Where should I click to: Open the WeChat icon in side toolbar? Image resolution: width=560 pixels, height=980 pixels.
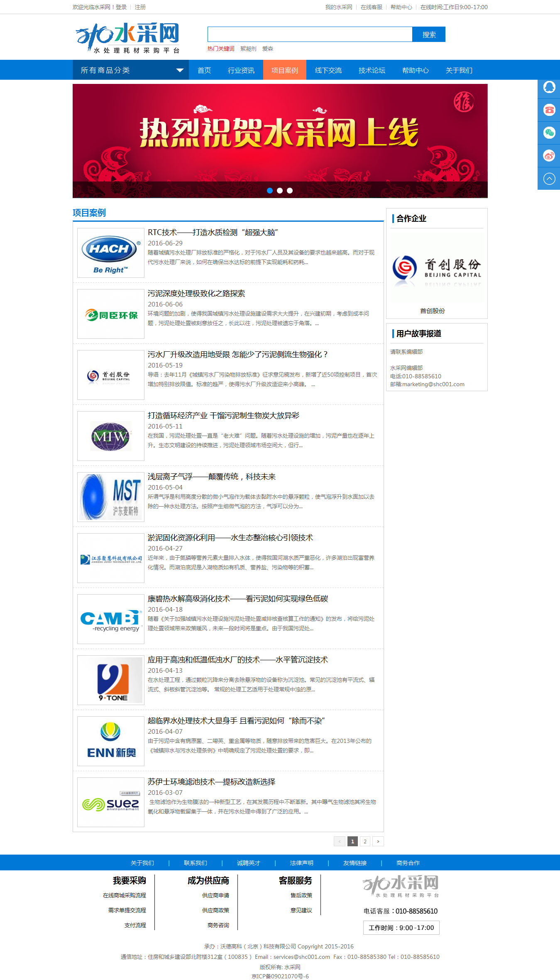coord(549,133)
